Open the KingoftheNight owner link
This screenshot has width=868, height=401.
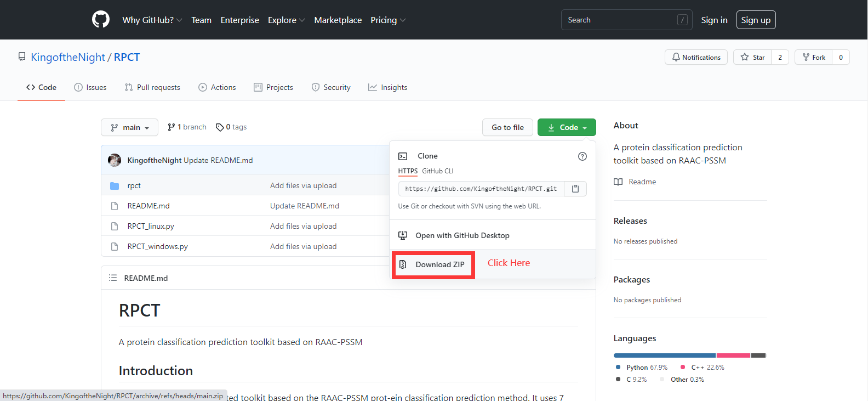68,57
